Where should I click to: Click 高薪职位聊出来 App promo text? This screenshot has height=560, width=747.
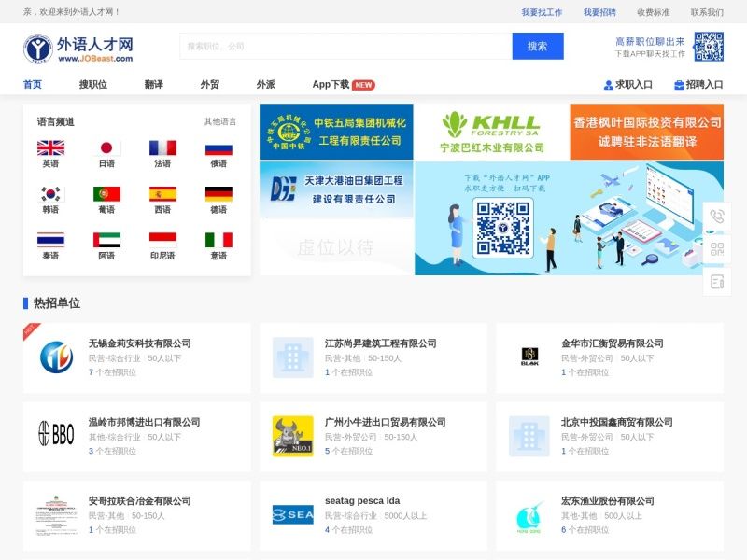click(650, 42)
